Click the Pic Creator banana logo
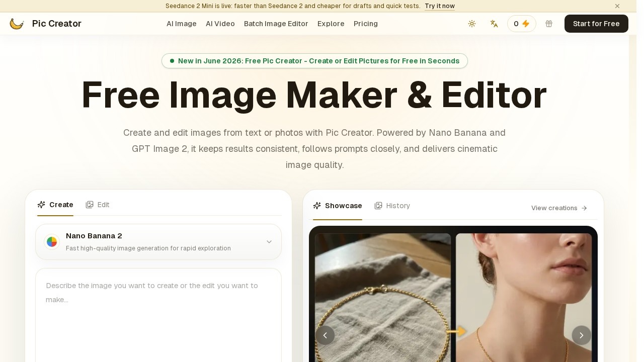Screen dimensions: 644x362 (x=17, y=24)
